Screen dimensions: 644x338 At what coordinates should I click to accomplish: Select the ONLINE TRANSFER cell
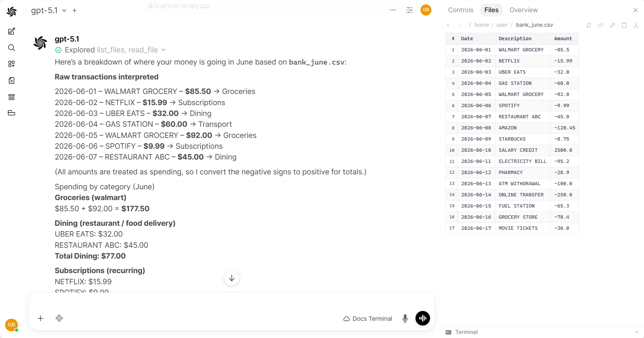coord(523,195)
